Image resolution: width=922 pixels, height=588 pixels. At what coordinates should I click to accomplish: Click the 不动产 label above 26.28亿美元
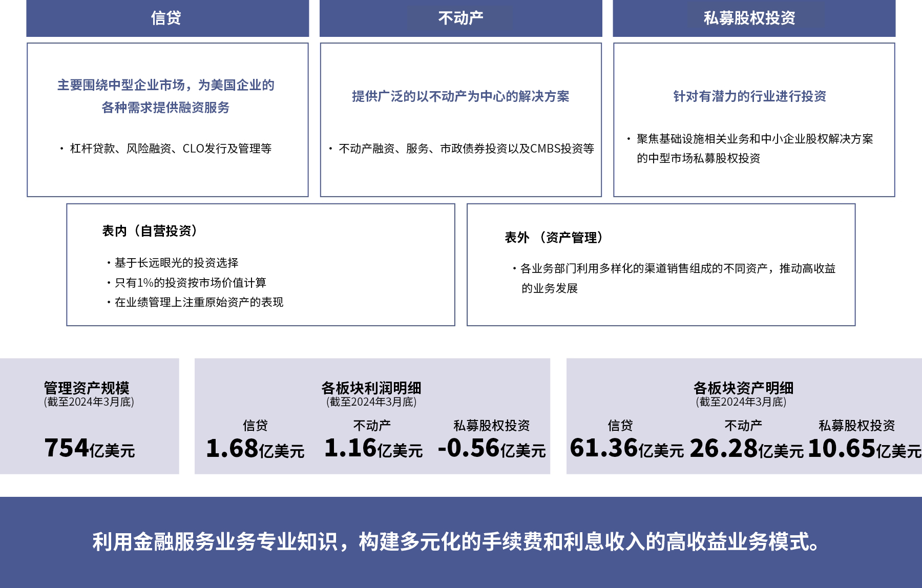tap(743, 426)
